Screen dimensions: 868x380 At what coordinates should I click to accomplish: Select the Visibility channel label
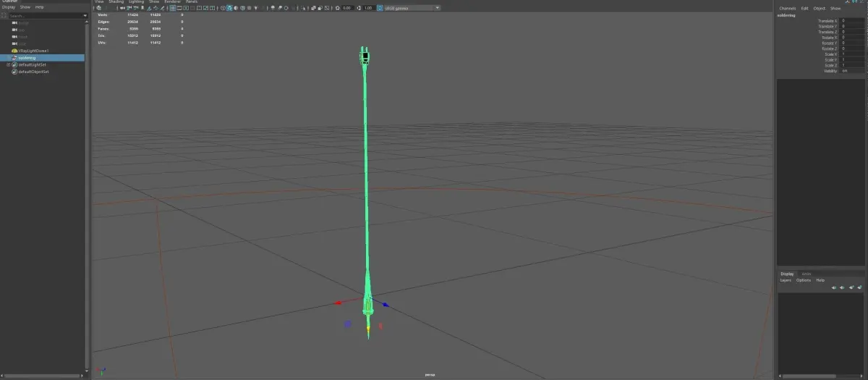830,71
